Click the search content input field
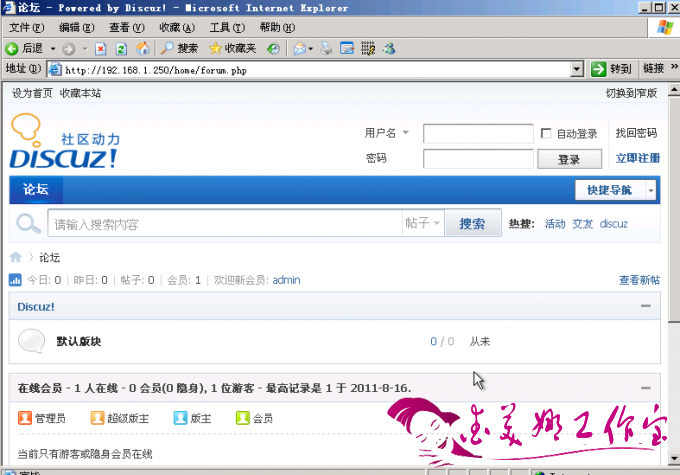Screen dimensions: 680x475 coord(225,224)
